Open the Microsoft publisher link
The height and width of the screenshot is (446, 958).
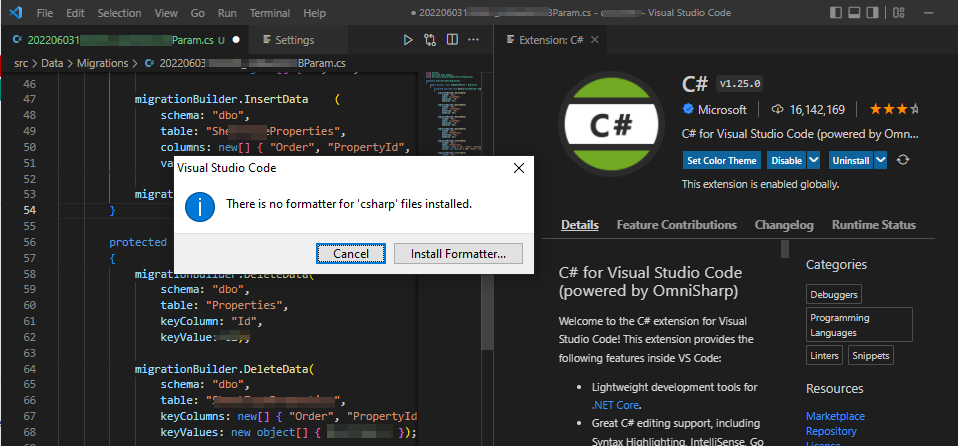coord(722,110)
